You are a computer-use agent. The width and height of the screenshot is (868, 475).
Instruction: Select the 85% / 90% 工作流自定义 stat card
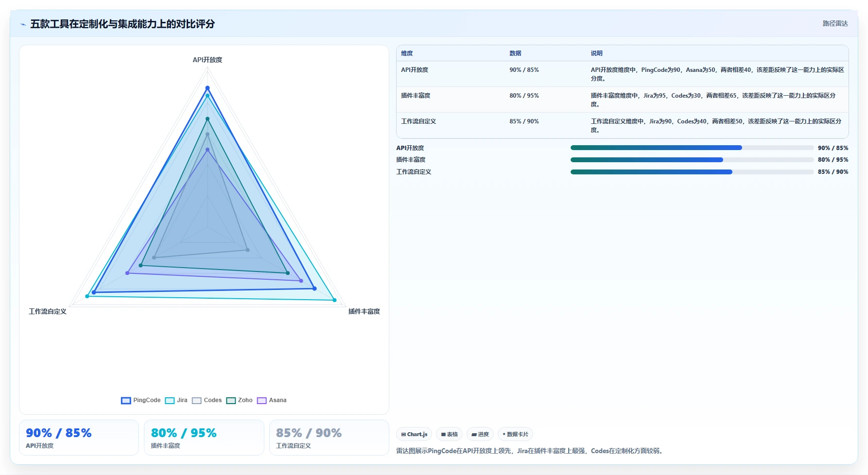(x=329, y=438)
